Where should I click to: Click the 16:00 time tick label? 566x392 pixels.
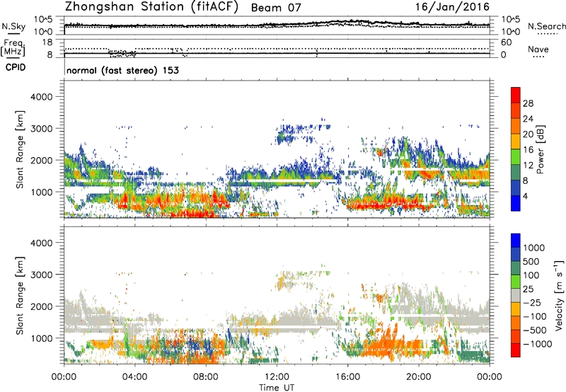tap(347, 377)
